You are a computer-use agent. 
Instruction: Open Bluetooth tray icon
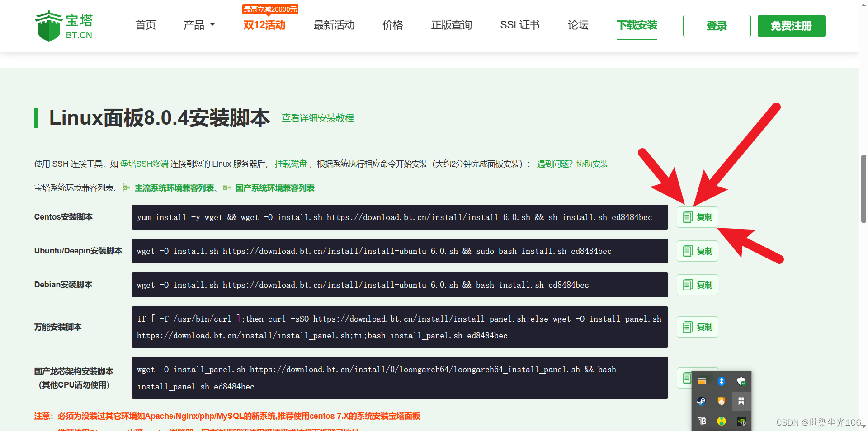click(722, 381)
